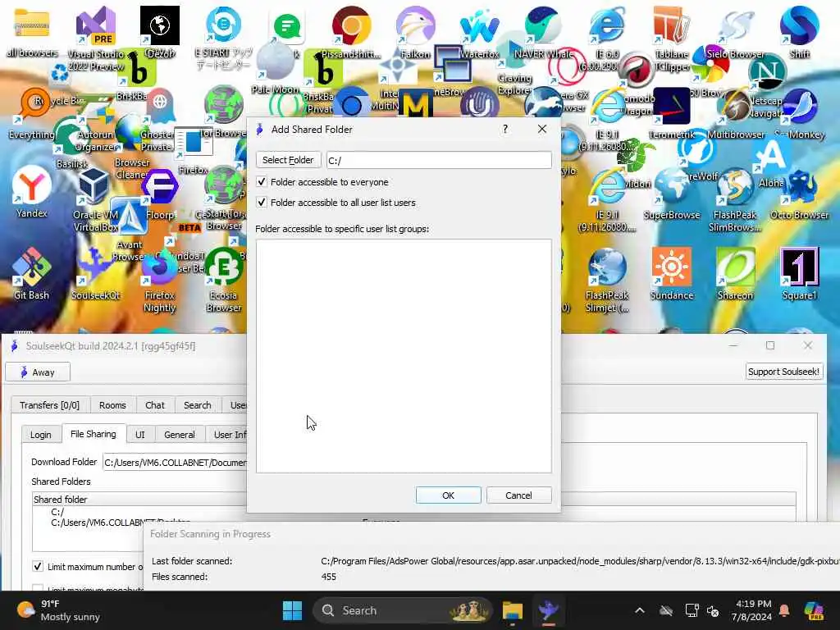Show hidden system tray icons

[x=640, y=610]
